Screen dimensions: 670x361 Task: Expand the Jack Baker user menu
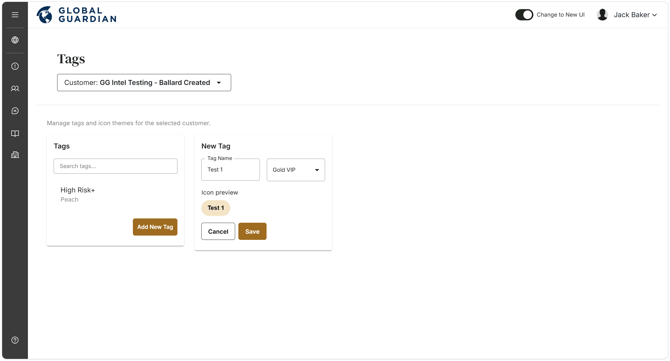(x=635, y=15)
